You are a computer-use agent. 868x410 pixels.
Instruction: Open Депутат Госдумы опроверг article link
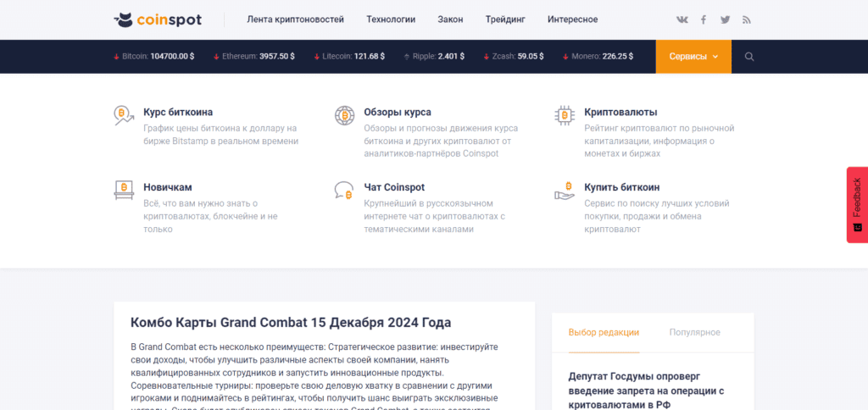647,391
